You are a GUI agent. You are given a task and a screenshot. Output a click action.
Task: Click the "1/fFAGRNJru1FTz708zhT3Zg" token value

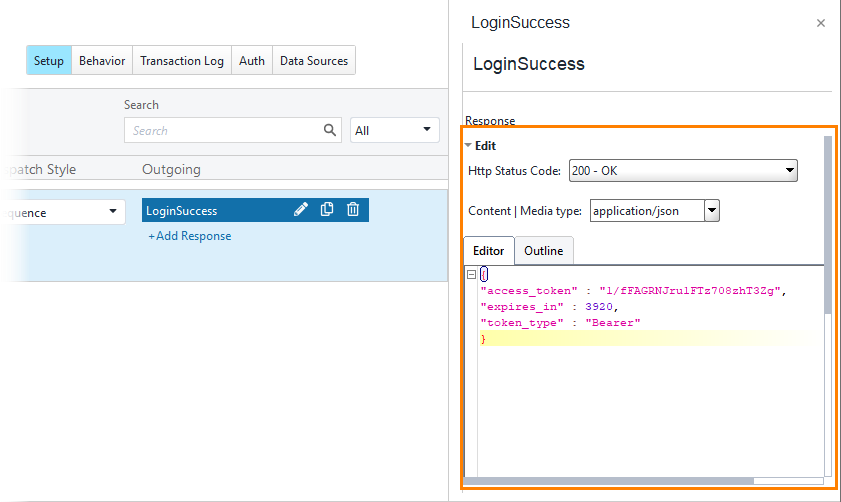pos(690,291)
